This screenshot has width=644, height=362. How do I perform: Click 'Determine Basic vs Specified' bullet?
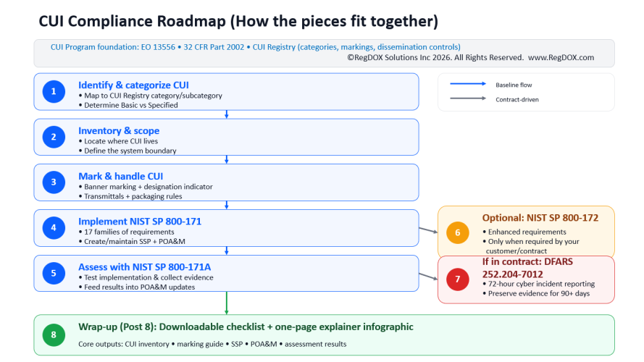(x=128, y=105)
